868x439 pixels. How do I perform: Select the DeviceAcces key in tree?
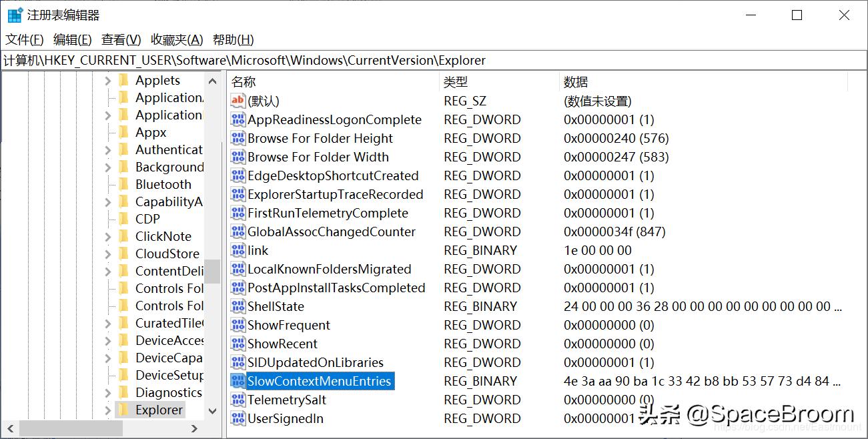coord(169,340)
